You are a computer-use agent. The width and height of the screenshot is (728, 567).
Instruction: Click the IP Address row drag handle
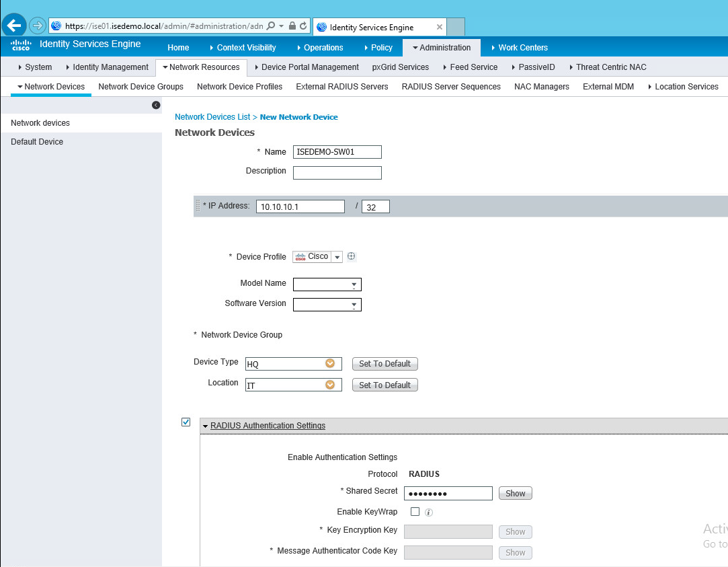(198, 206)
